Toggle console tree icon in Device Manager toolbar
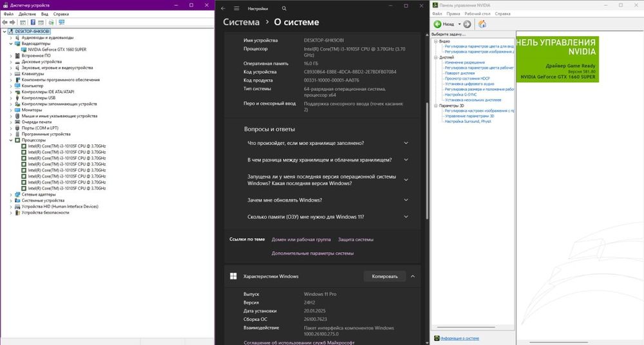 [x=23, y=22]
